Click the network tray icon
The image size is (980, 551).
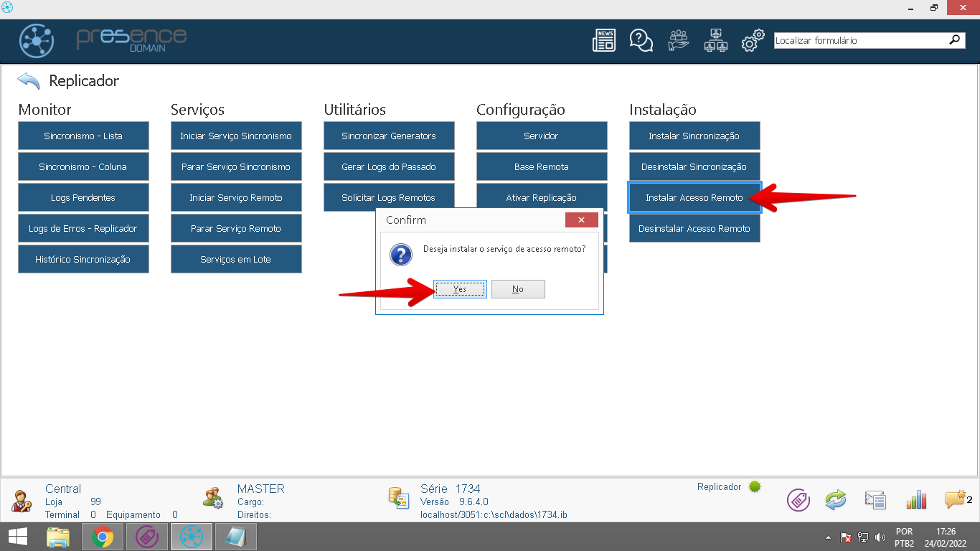(864, 537)
